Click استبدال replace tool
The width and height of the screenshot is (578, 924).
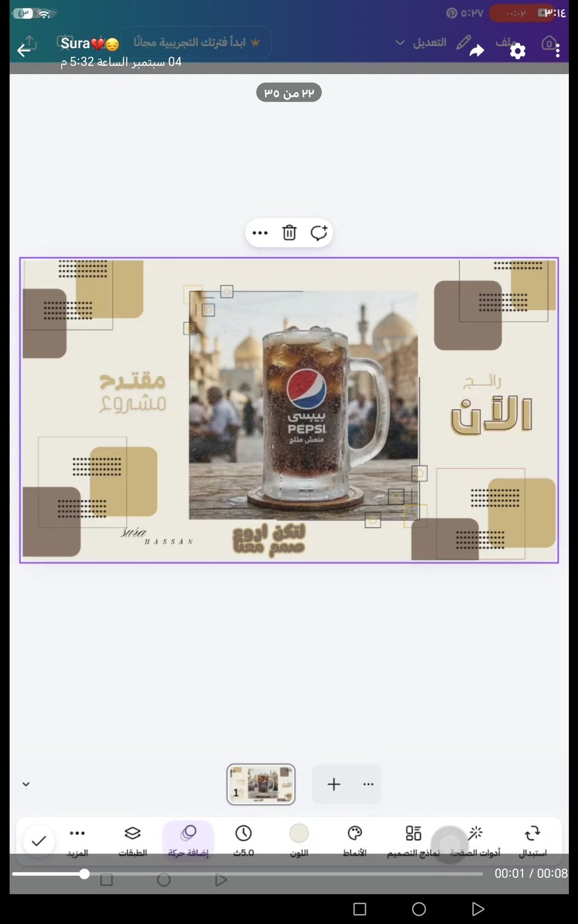coord(532,841)
